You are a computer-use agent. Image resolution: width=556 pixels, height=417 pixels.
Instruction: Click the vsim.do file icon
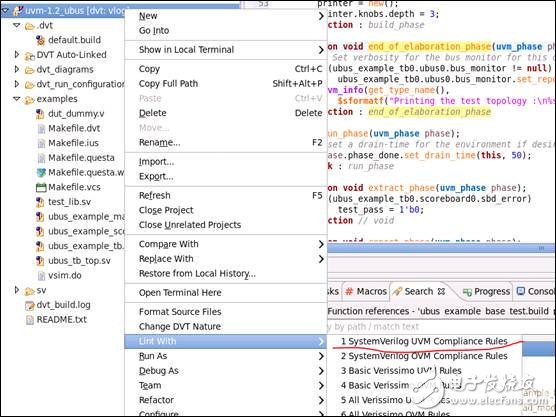41,276
